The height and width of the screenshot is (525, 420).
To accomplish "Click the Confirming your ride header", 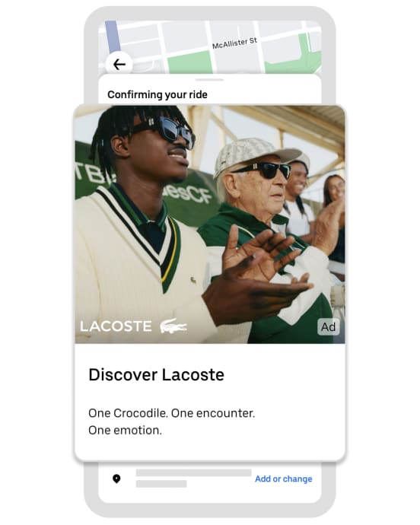I will tap(157, 95).
